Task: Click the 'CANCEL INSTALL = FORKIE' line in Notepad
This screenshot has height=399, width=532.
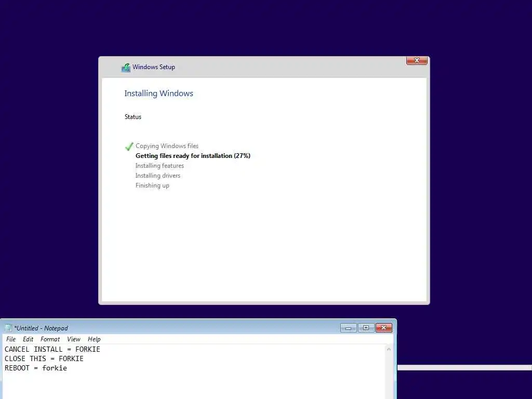Action: pos(52,349)
